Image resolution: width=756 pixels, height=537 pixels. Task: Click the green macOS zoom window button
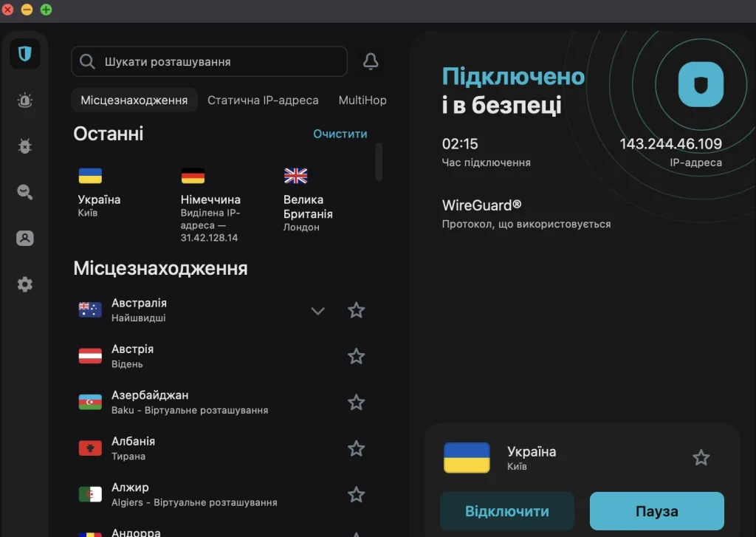pos(46,10)
